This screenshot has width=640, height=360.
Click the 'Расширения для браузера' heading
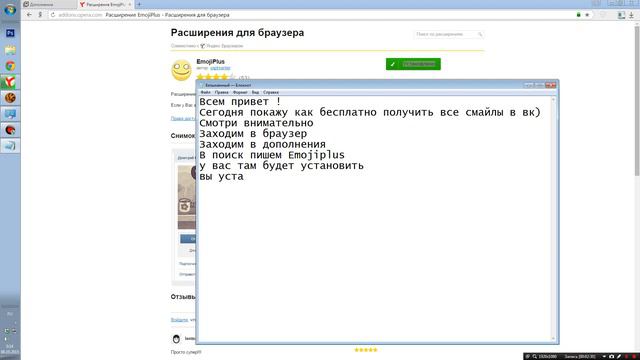click(x=237, y=33)
